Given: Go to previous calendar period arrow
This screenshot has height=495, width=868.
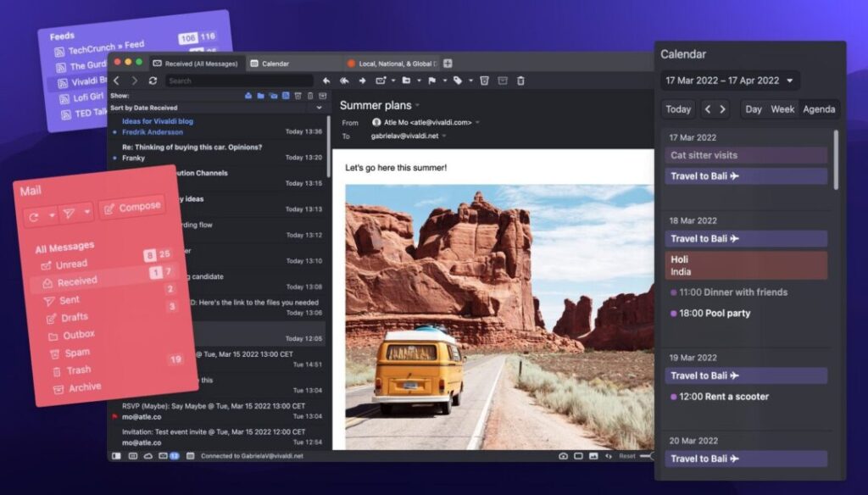Looking at the screenshot, I should (708, 109).
